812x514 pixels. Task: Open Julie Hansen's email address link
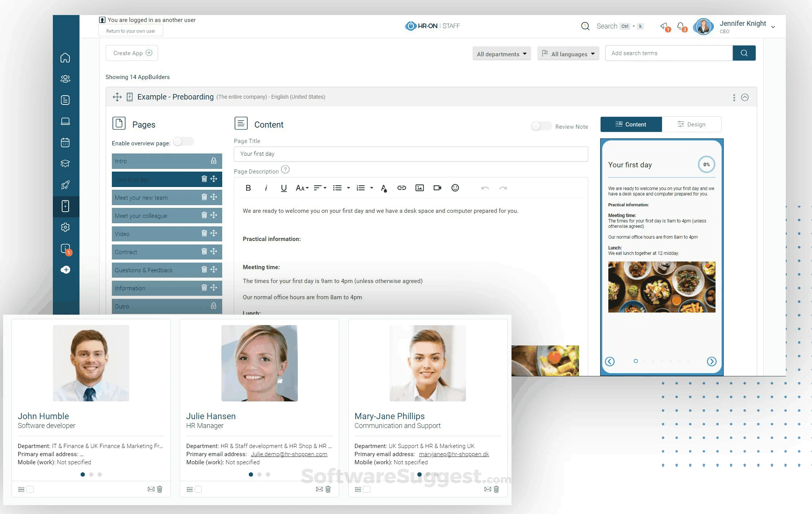[x=289, y=454]
